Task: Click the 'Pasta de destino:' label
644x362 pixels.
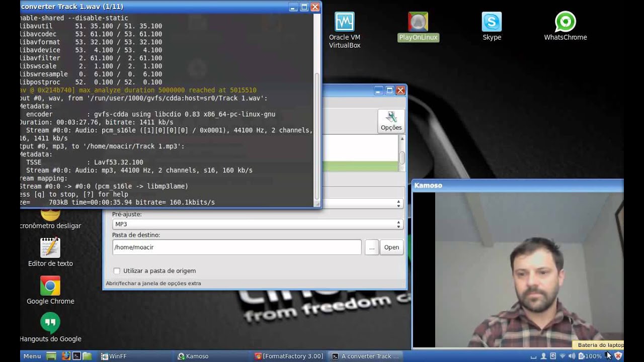Action: [x=136, y=235]
